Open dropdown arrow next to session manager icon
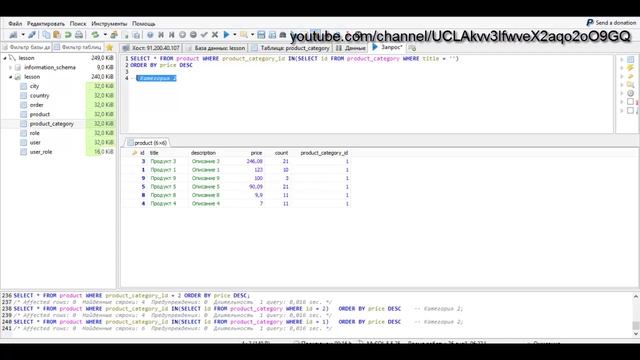Viewport: 640px width, 360px height. pyautogui.click(x=23, y=35)
